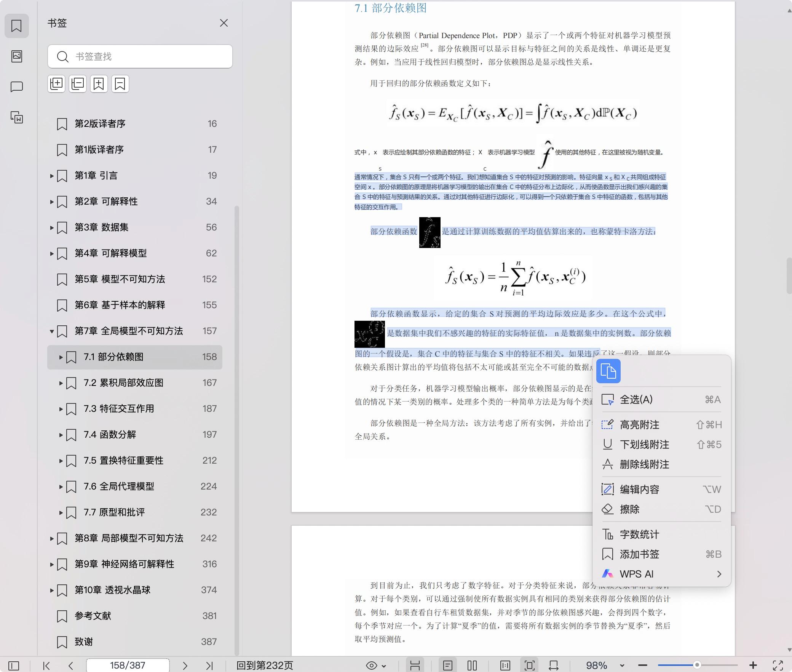Click the copy icon in context menu
The image size is (792, 672).
(x=608, y=371)
